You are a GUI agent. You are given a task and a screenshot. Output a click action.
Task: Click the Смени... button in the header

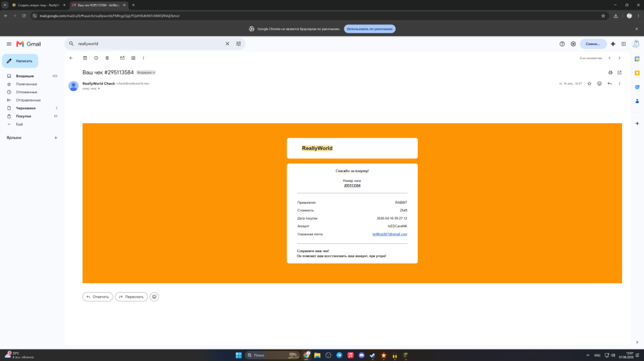point(592,44)
